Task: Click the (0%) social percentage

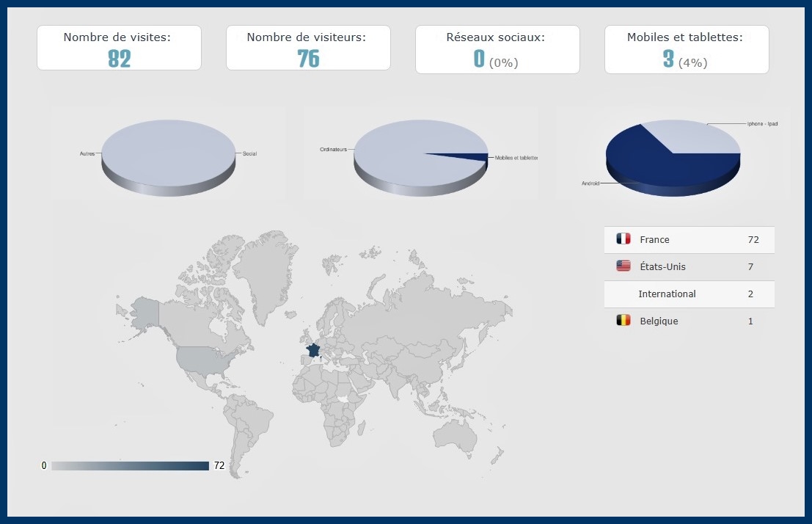Action: pos(503,62)
